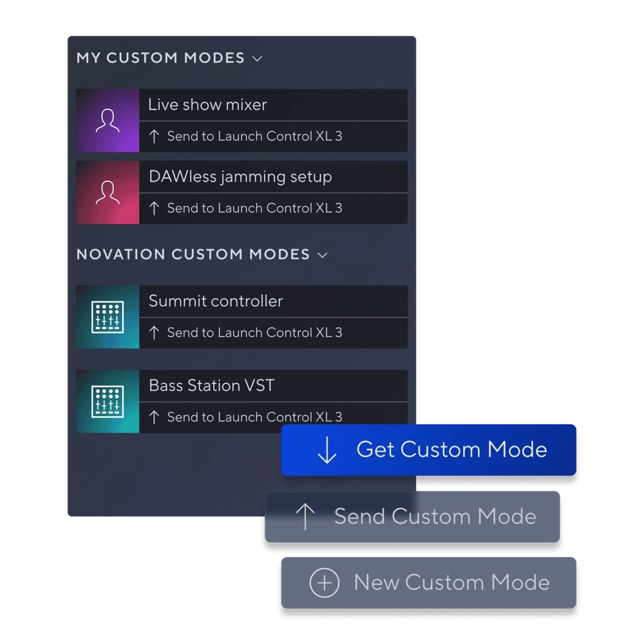
Task: Click the Send Custom Mode button
Action: [x=412, y=516]
